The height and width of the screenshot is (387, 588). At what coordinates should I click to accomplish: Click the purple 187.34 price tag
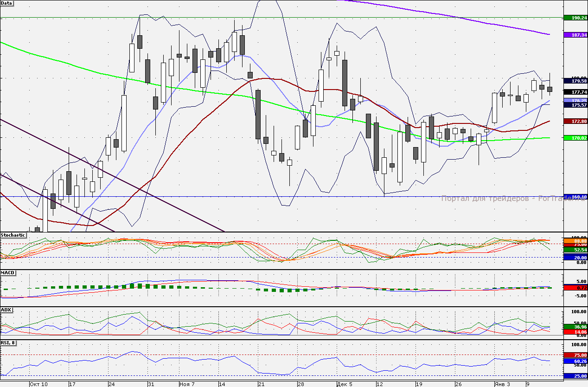tap(575, 35)
